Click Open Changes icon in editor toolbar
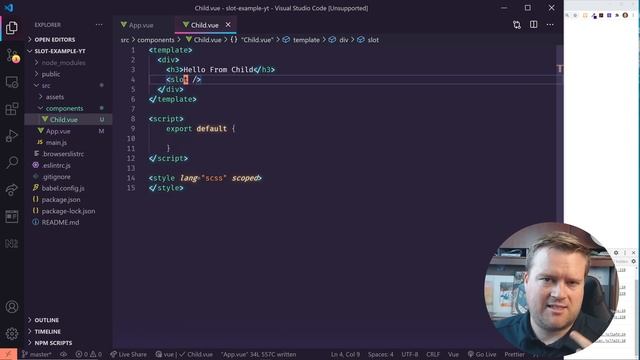The width and height of the screenshot is (640, 360). point(517,25)
